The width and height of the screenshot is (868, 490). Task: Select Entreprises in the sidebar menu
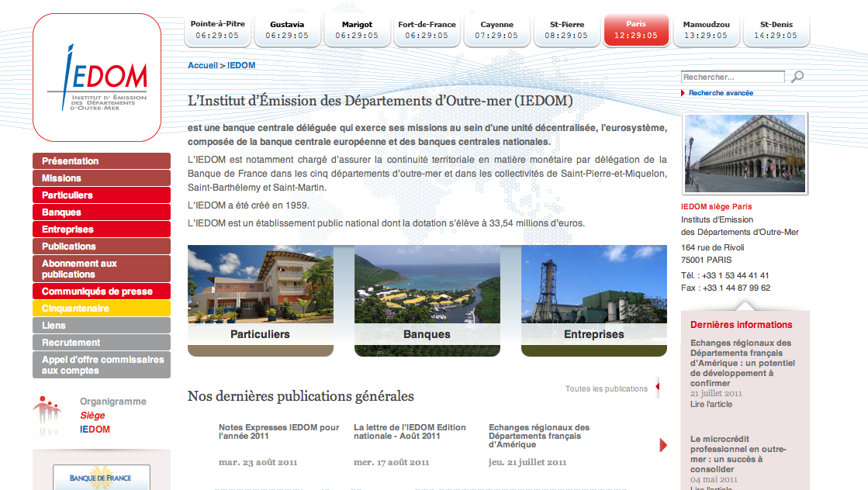102,229
